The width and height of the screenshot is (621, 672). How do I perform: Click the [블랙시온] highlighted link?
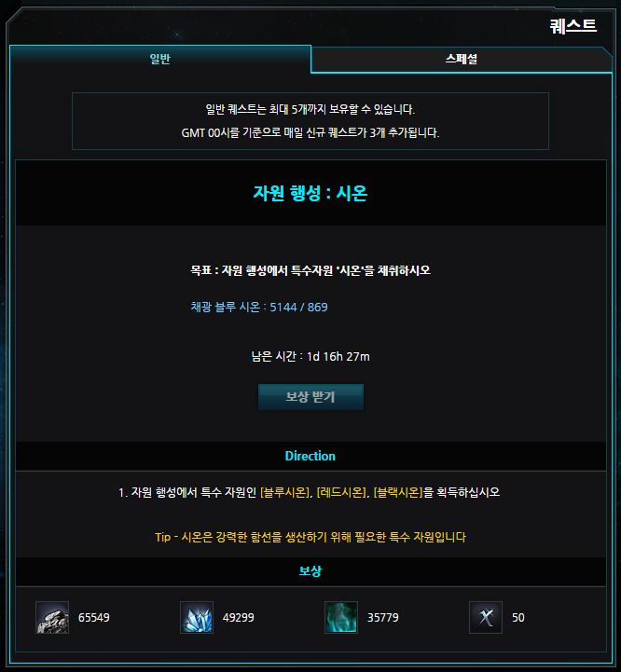(398, 492)
